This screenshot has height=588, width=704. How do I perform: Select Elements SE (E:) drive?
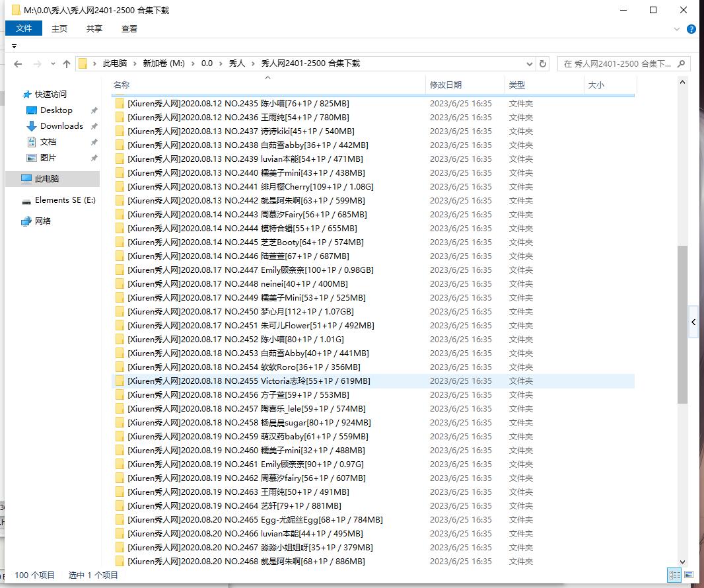(65, 200)
